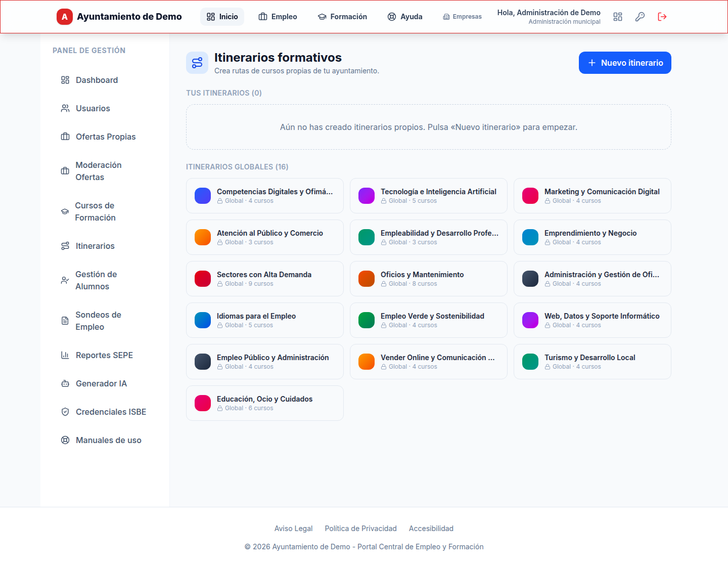Open the dashboard grid icon in header

(618, 17)
